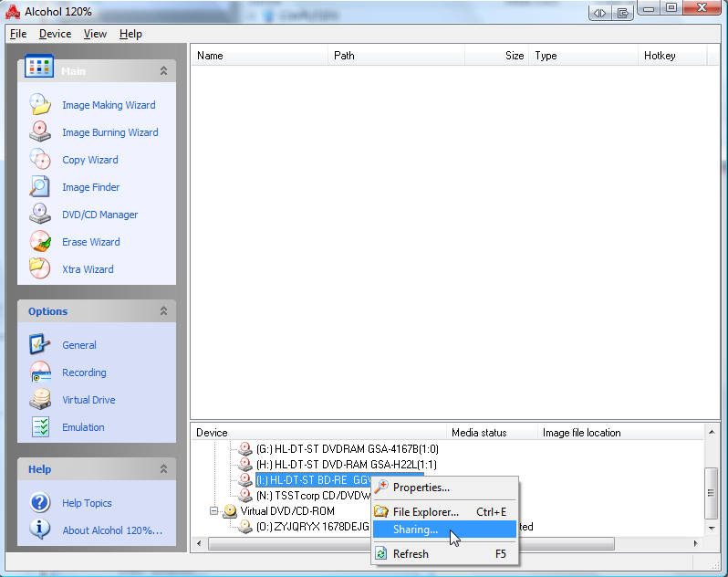Image resolution: width=728 pixels, height=577 pixels.
Task: Collapse the Help panel chevron
Action: pyautogui.click(x=164, y=468)
